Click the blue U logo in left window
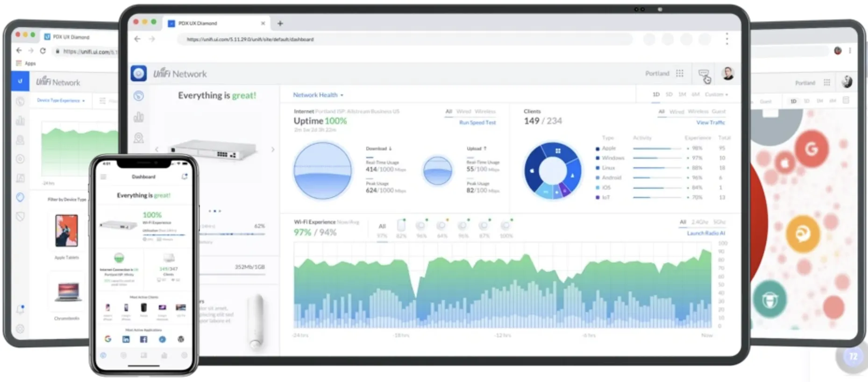 (20, 81)
